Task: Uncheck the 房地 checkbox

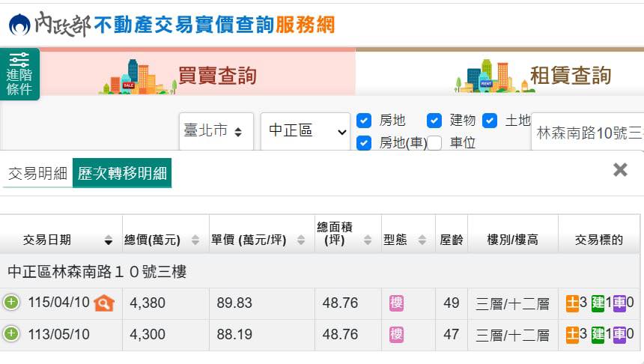Action: point(364,121)
